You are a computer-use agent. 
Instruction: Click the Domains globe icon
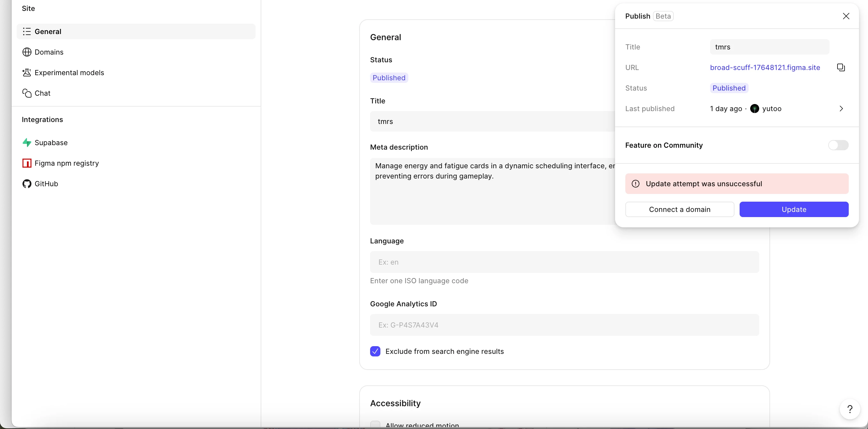tap(27, 52)
